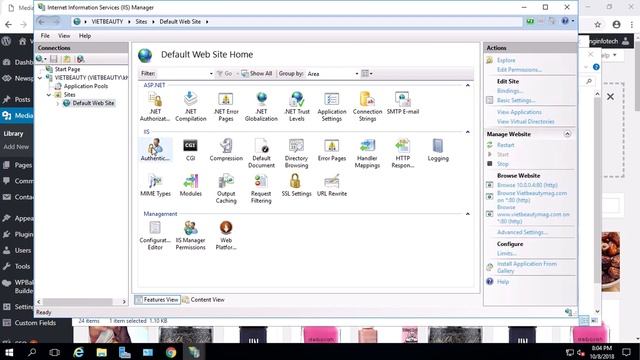This screenshot has width=640, height=360.
Task: Open Basic Settings action
Action: [516, 100]
